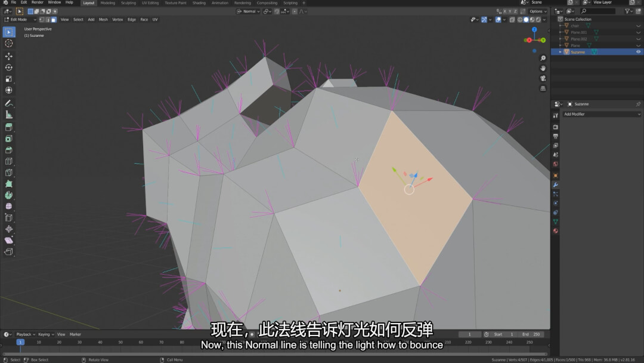
Task: Select the Spin tool
Action: click(x=8, y=195)
